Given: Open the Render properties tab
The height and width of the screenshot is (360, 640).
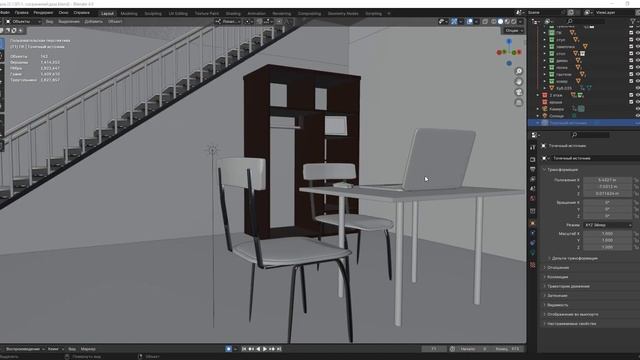Looking at the screenshot, I should coord(533,160).
